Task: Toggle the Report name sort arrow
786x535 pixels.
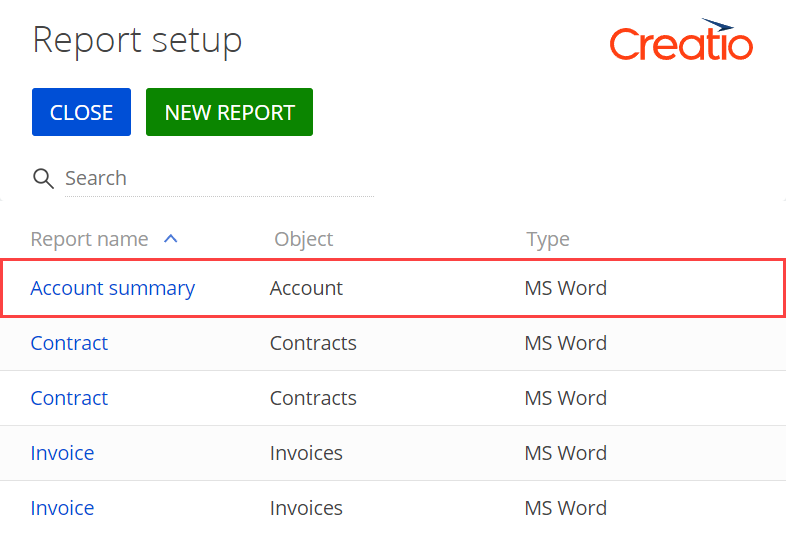Action: coord(170,239)
